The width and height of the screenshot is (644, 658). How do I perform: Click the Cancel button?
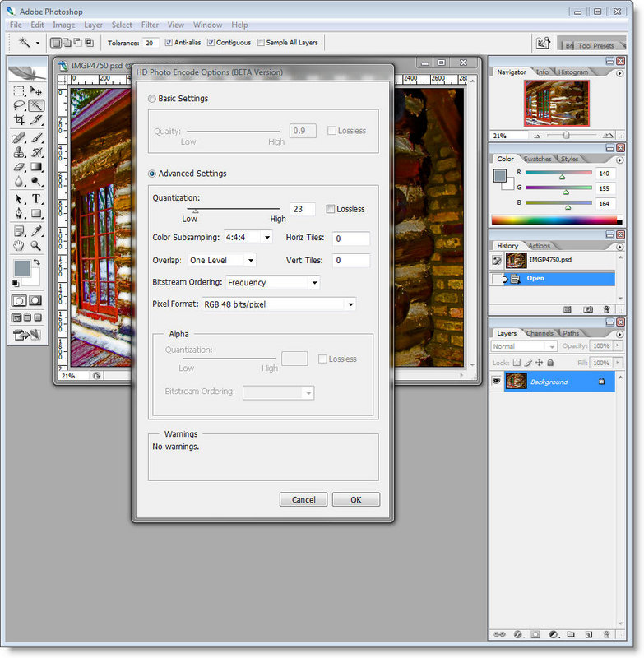[303, 500]
